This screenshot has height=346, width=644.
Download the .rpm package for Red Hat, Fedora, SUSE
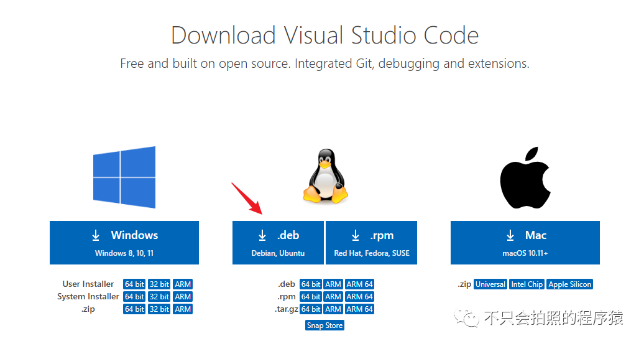click(x=371, y=243)
